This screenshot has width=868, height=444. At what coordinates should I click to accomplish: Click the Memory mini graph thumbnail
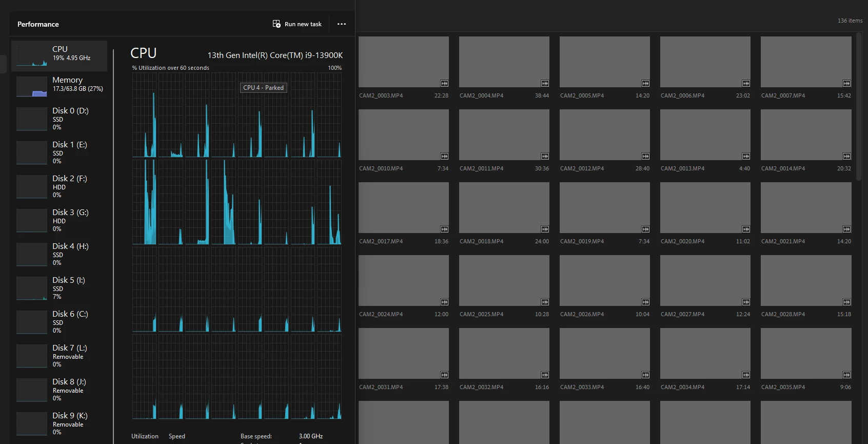(x=32, y=86)
